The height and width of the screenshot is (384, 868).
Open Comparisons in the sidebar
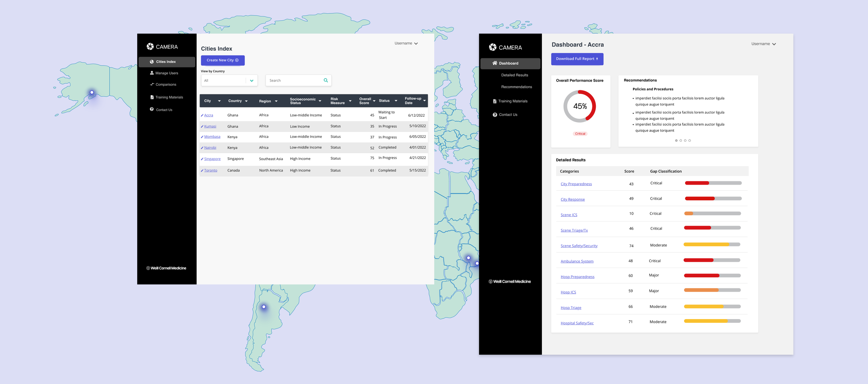tap(166, 84)
